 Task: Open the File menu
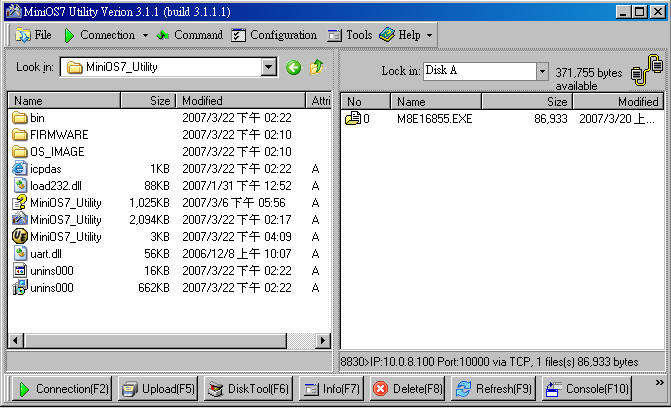tap(33, 35)
